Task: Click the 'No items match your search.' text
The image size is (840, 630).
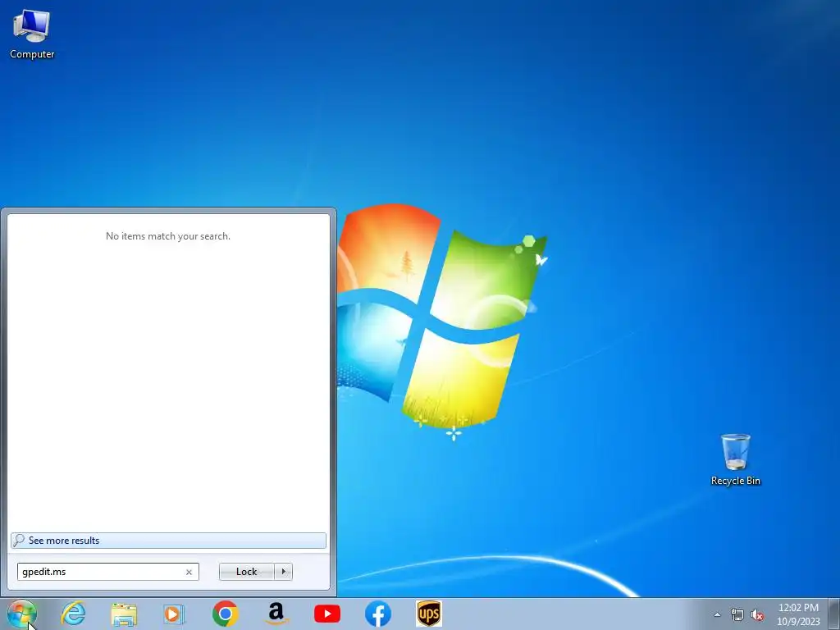Action: pyautogui.click(x=168, y=236)
